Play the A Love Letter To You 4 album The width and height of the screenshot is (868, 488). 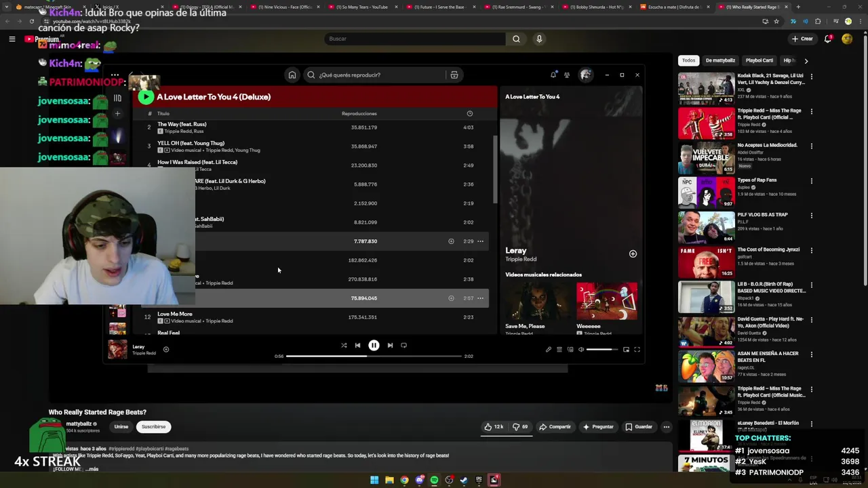[x=146, y=97]
